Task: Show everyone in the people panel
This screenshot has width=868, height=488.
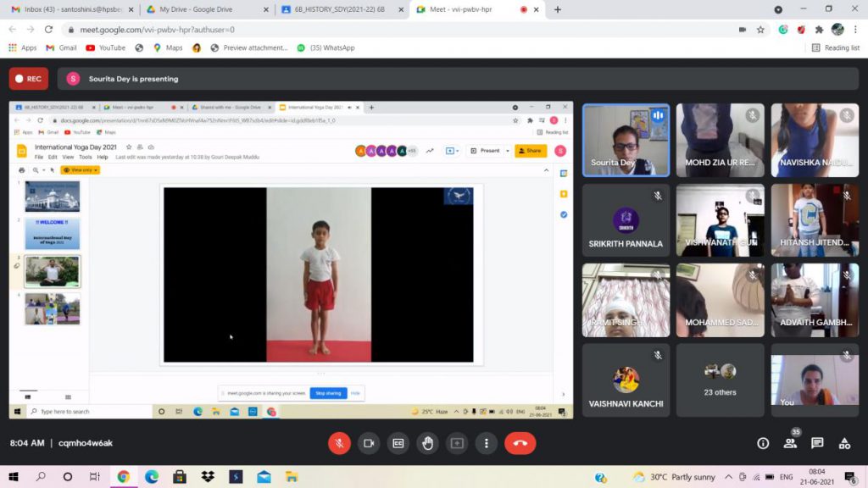Action: pyautogui.click(x=790, y=443)
